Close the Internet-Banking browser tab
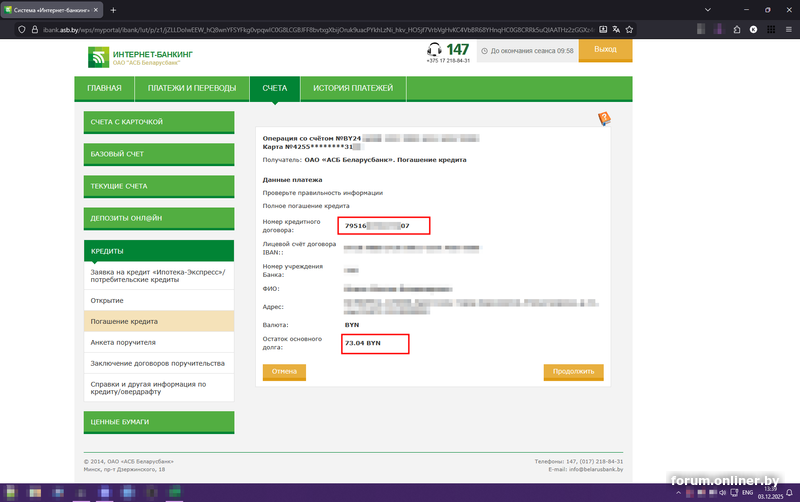 pyautogui.click(x=95, y=10)
